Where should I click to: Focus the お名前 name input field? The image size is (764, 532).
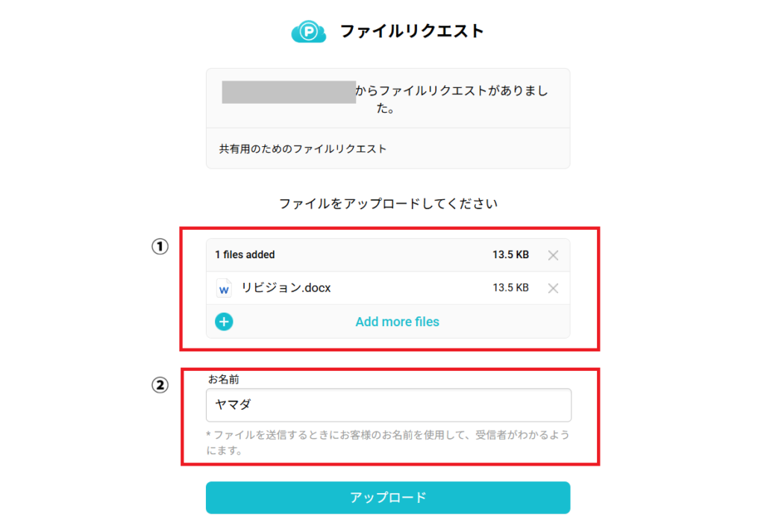pyautogui.click(x=388, y=405)
